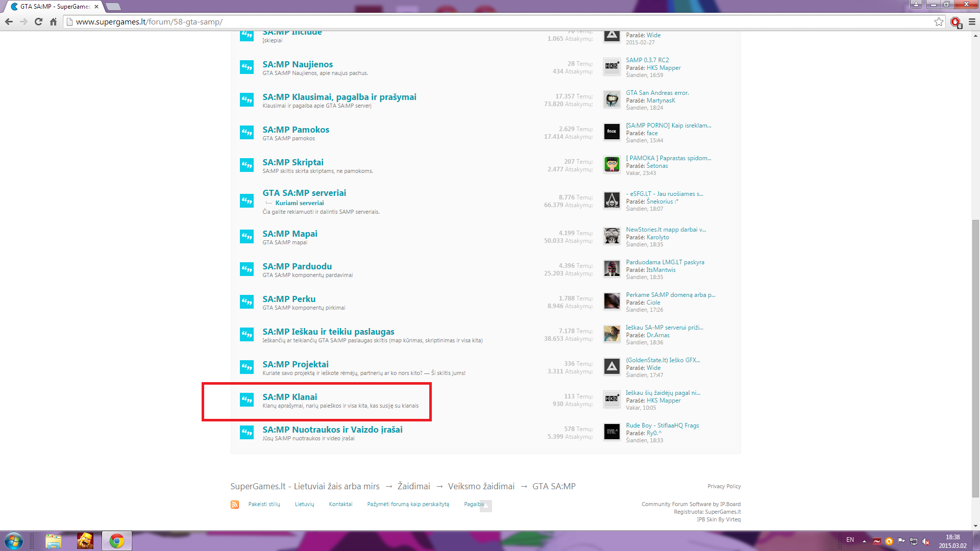This screenshot has width=980, height=551.
Task: Click the RSS feed icon in footer
Action: pos(235,505)
